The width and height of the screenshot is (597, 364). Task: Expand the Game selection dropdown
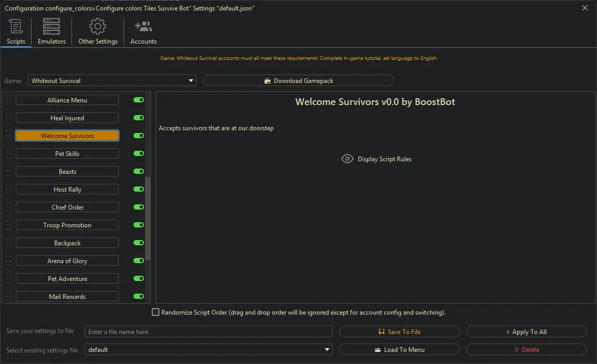191,81
